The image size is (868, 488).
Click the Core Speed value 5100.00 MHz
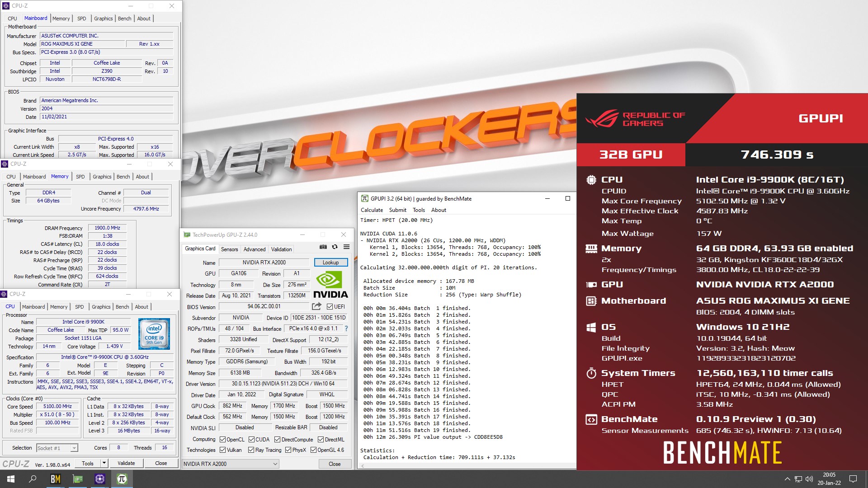(x=57, y=407)
